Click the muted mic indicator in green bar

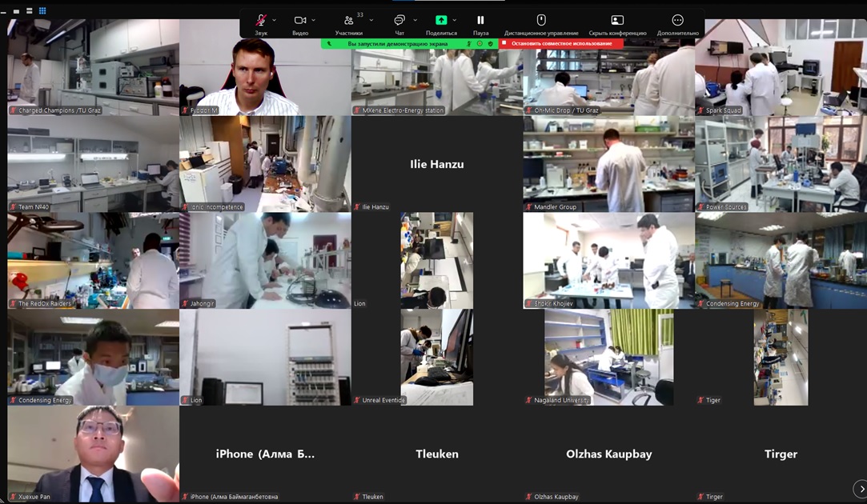coord(469,44)
